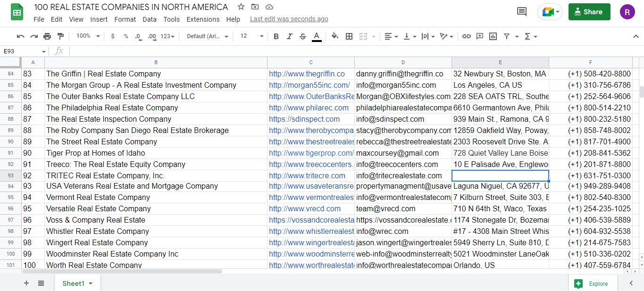
Task: Select the Paint format roller icon
Action: (x=60, y=36)
